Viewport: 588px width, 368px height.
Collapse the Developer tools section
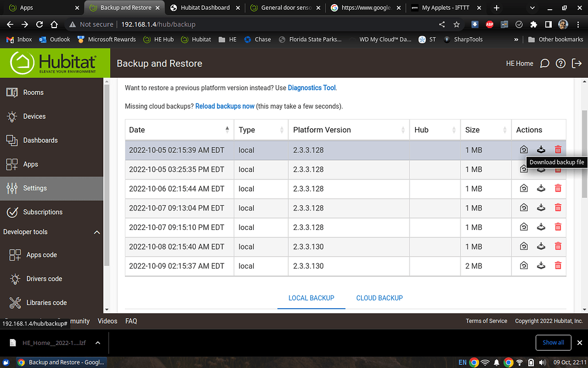[x=96, y=232]
